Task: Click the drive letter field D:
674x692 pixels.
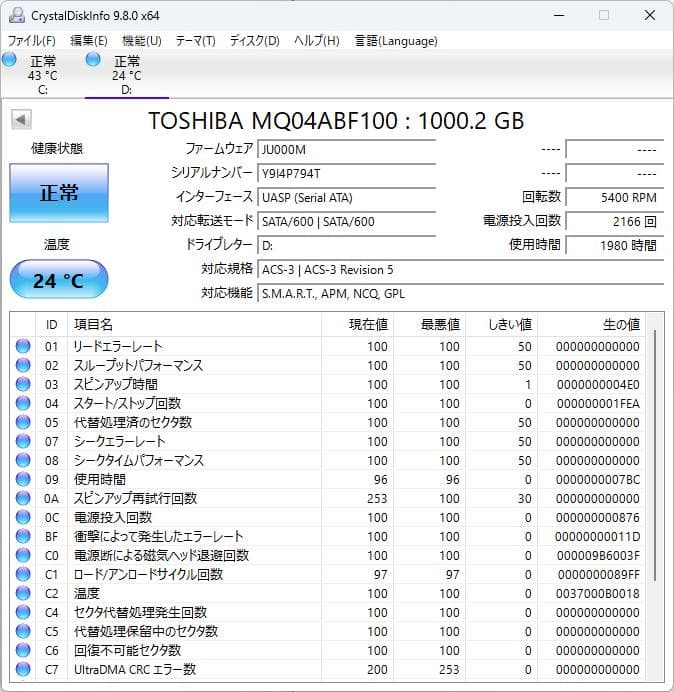Action: click(347, 245)
